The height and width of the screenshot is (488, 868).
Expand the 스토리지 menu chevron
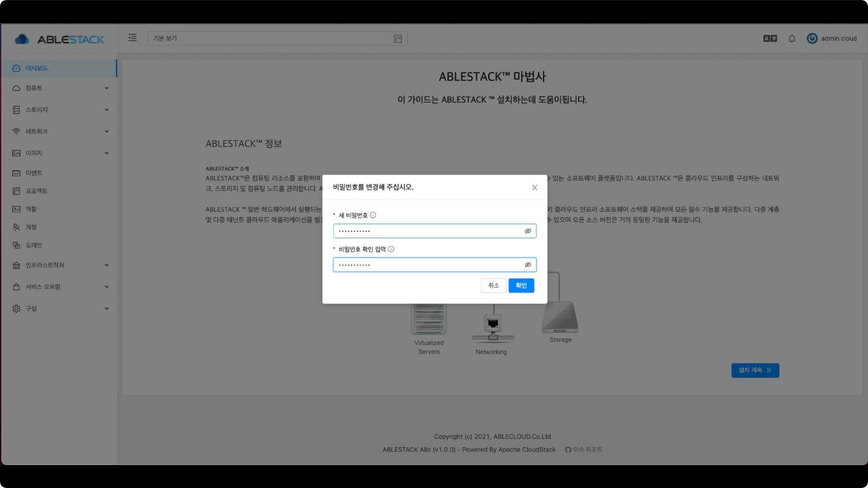coord(106,110)
